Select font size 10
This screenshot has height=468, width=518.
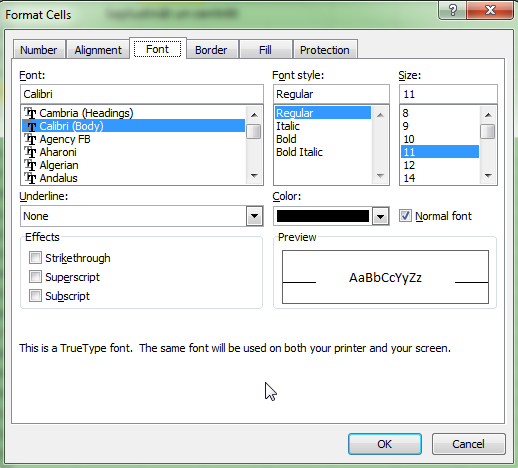(440, 139)
